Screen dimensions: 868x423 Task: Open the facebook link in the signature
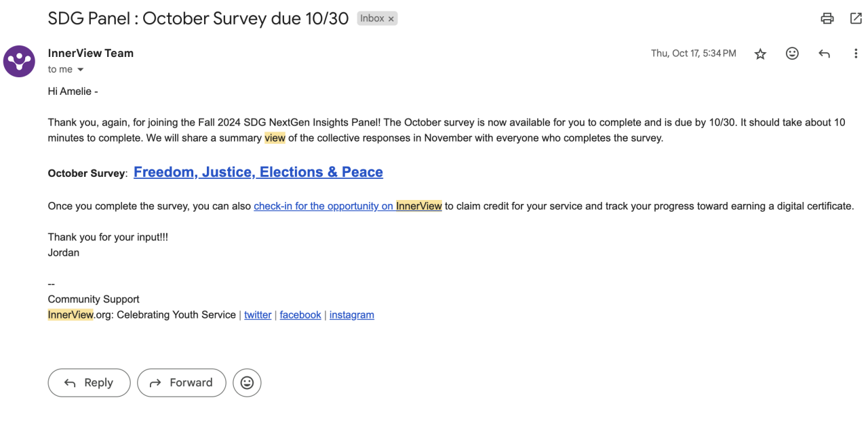[300, 315]
